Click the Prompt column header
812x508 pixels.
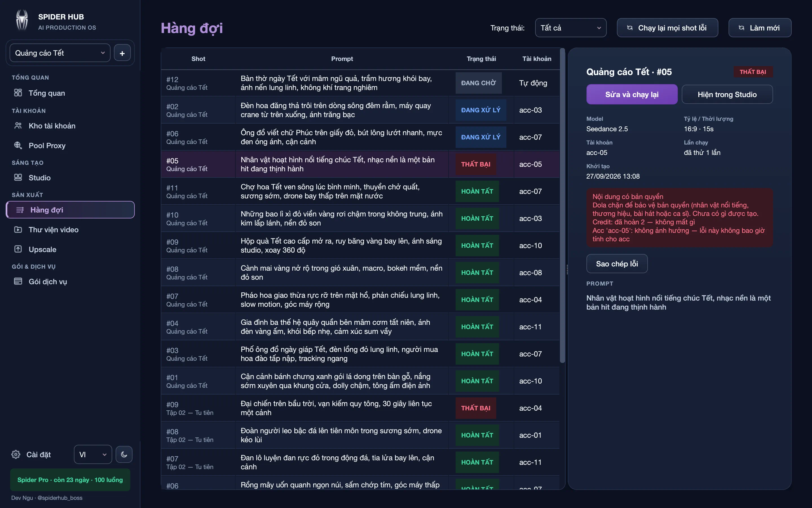(342, 59)
